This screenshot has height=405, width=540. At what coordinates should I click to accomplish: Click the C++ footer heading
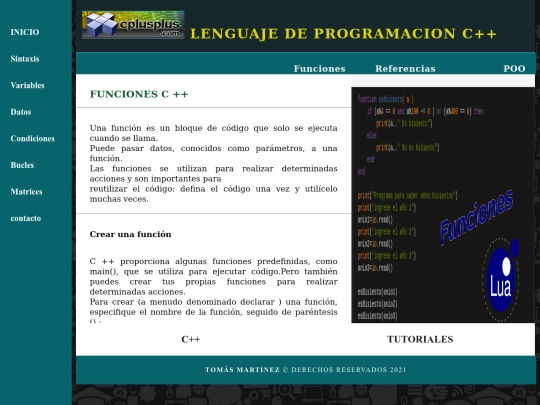[191, 339]
